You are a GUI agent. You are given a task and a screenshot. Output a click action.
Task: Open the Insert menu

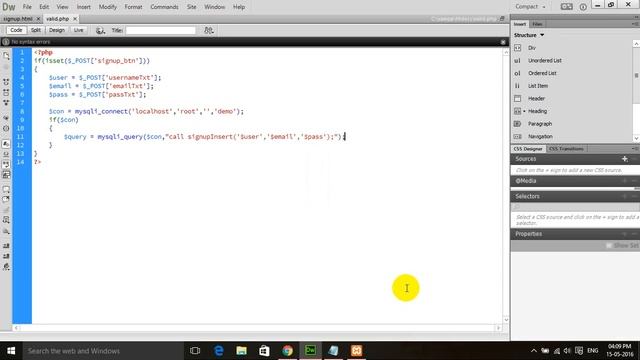(84, 7)
